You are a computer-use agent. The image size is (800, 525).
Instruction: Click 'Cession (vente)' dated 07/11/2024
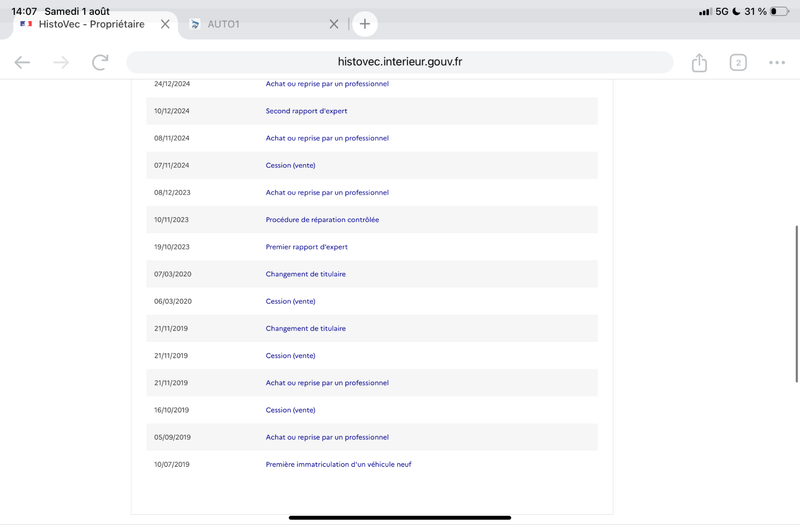pyautogui.click(x=290, y=165)
